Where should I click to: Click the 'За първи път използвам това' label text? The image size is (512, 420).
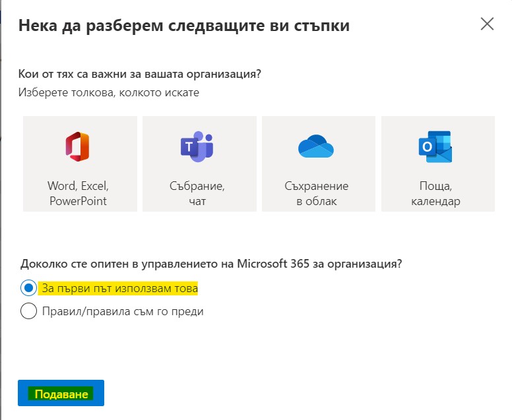[x=120, y=288]
